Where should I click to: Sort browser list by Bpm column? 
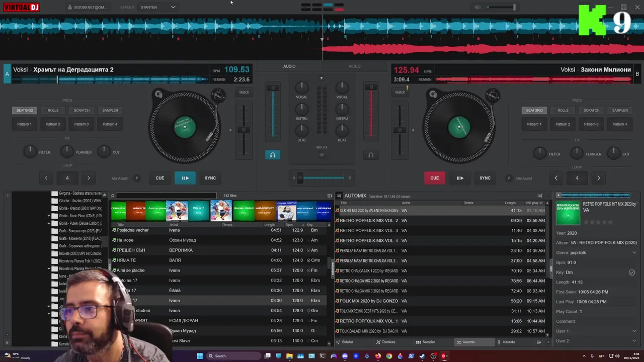click(289, 225)
